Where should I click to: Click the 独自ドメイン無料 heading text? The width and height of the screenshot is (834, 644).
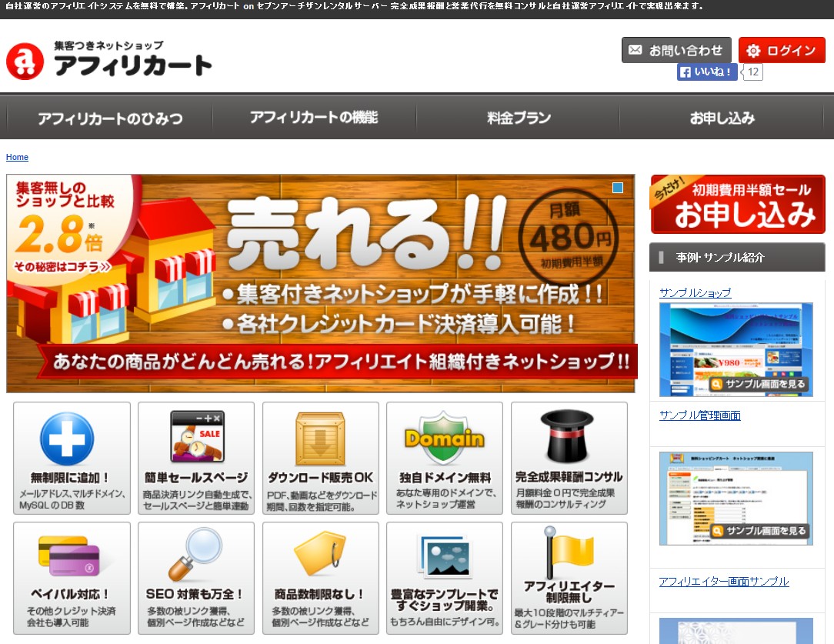445,478
